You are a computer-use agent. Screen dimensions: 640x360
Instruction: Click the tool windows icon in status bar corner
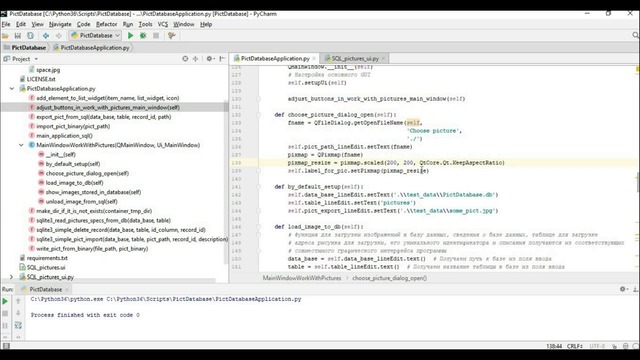tap(6, 346)
